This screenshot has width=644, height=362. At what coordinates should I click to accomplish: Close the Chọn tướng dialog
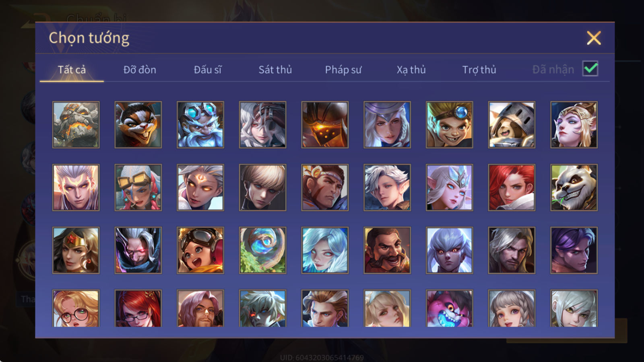coord(594,38)
